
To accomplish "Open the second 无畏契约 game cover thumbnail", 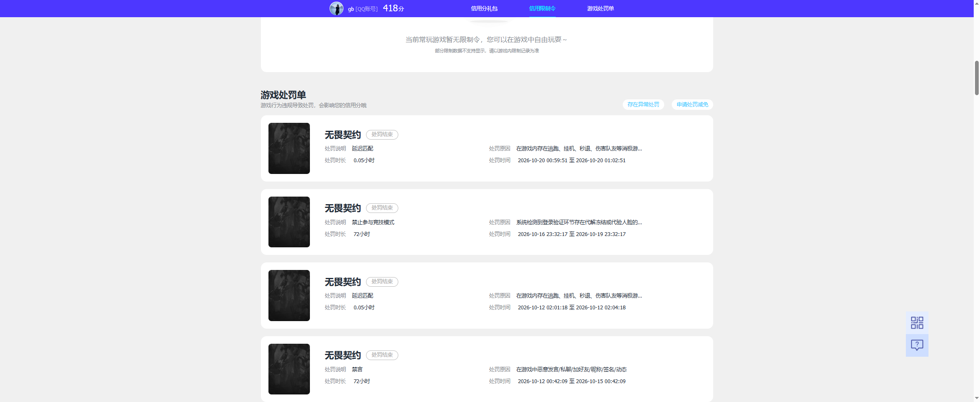I will tap(289, 222).
